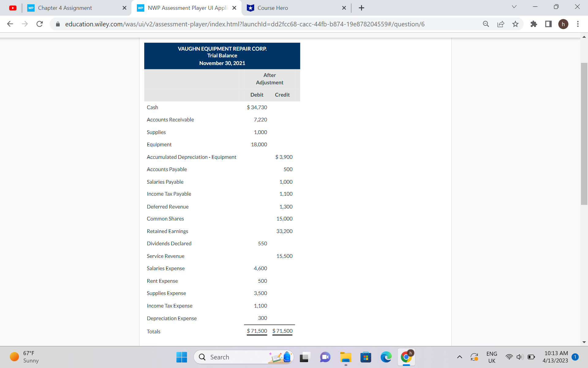Click the browser forward navigation arrow
The width and height of the screenshot is (588, 368).
[x=25, y=24]
